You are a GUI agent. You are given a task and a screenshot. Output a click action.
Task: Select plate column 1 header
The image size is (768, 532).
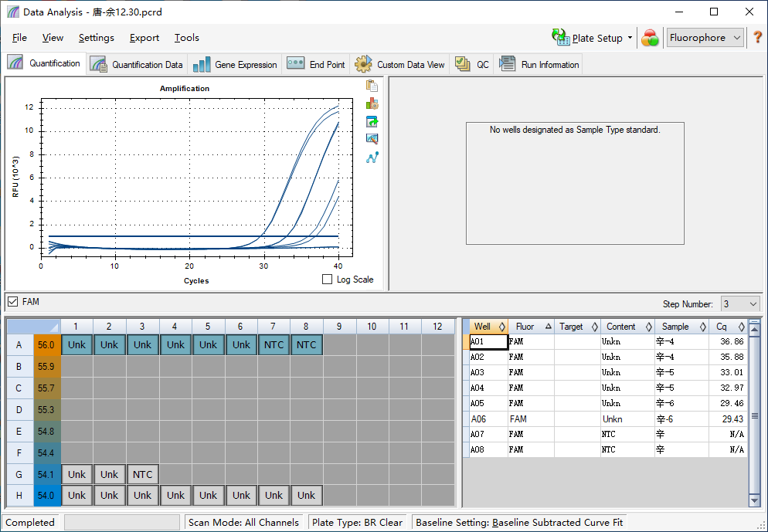click(x=76, y=327)
